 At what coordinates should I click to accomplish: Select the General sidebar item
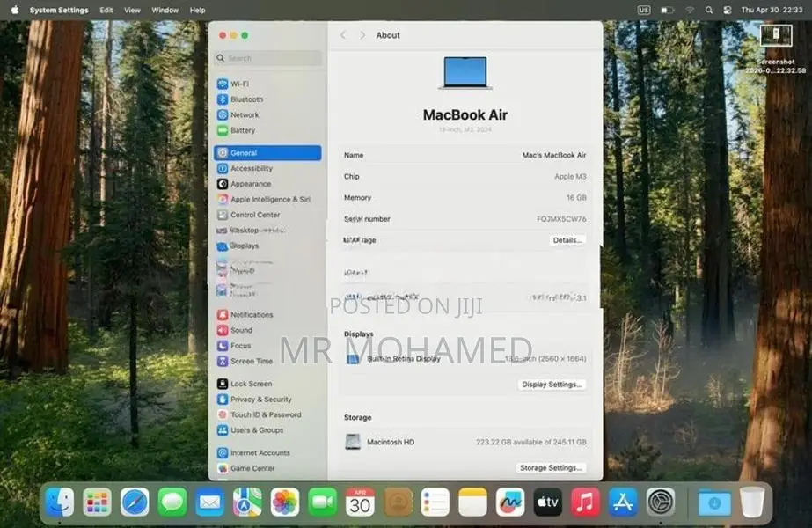tap(268, 153)
